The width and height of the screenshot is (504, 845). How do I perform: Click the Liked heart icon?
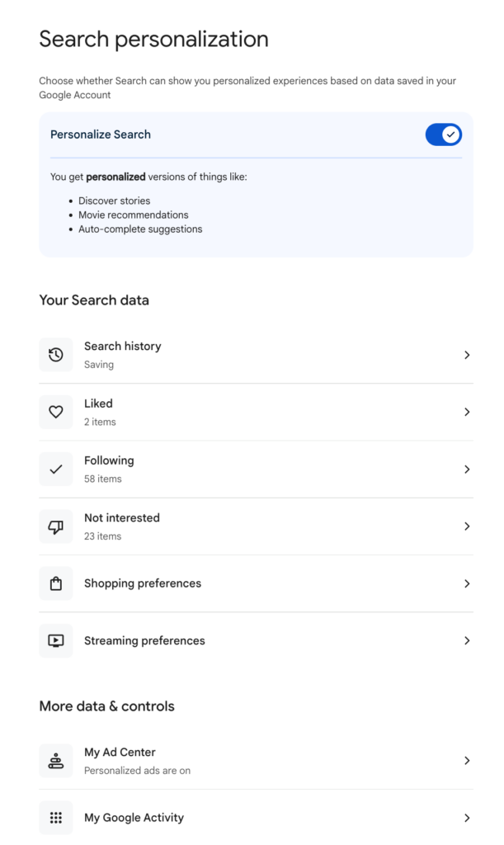click(55, 412)
